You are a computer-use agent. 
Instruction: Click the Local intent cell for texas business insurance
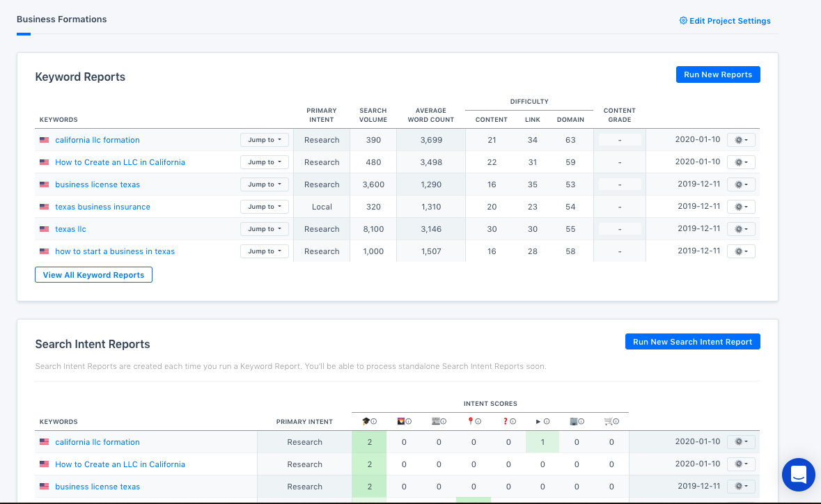[x=322, y=207]
